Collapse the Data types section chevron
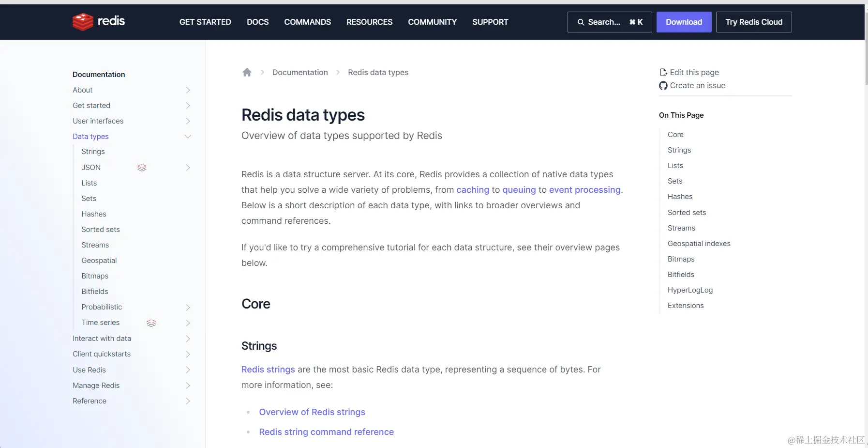Screen dimensions: 868x448 pyautogui.click(x=188, y=137)
